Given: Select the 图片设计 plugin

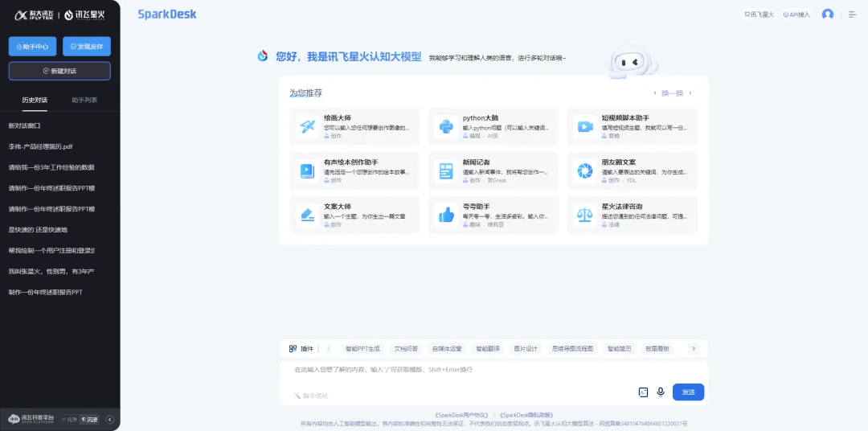Looking at the screenshot, I should (526, 349).
